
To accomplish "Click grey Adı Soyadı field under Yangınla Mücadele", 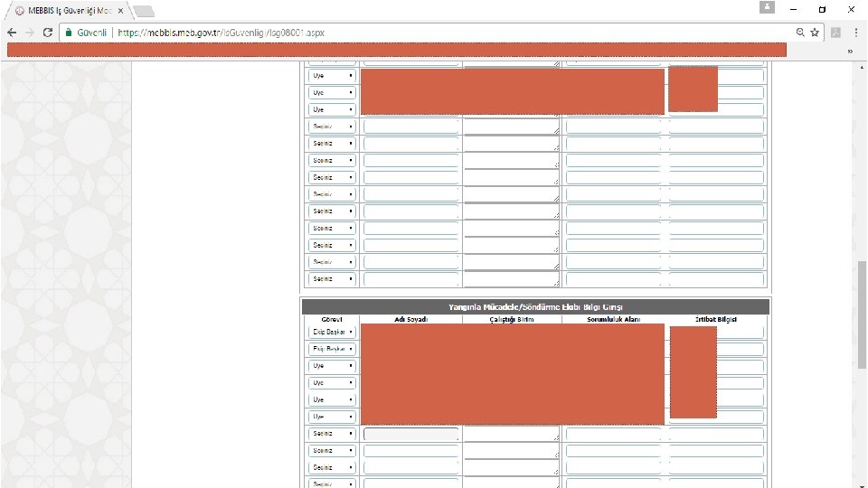I will pyautogui.click(x=410, y=434).
